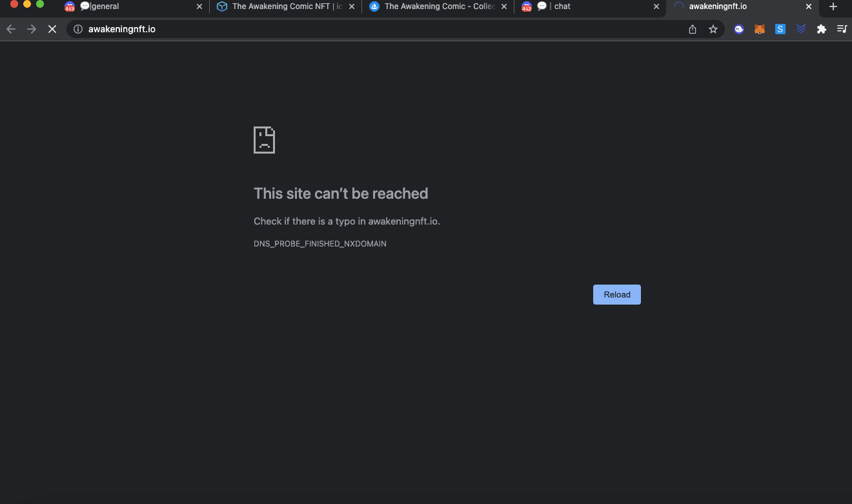Image resolution: width=852 pixels, height=504 pixels.
Task: Click the share page icon
Action: click(693, 29)
